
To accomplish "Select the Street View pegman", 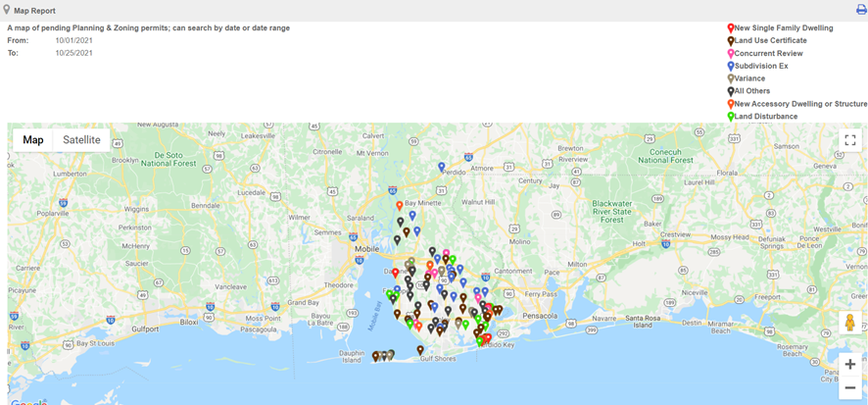I will click(849, 323).
